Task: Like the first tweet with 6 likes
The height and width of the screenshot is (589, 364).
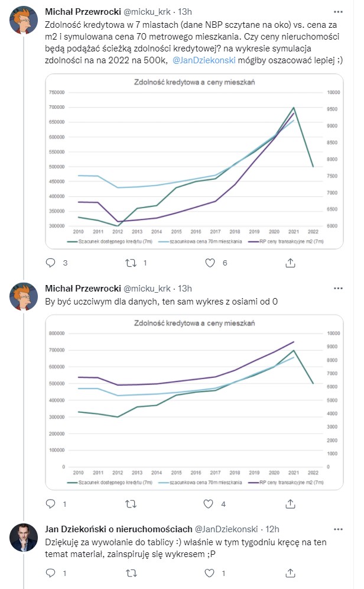Action: click(x=208, y=263)
